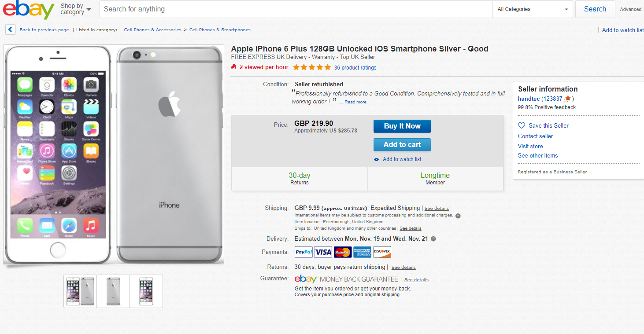Click the eBay logo
Screen dimensions: 644x334
coord(29,10)
